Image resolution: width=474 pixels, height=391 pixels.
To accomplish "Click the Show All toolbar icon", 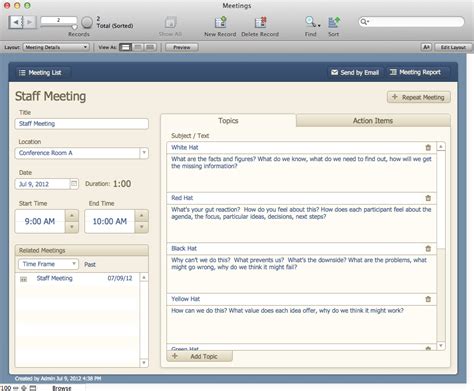I will click(x=170, y=23).
